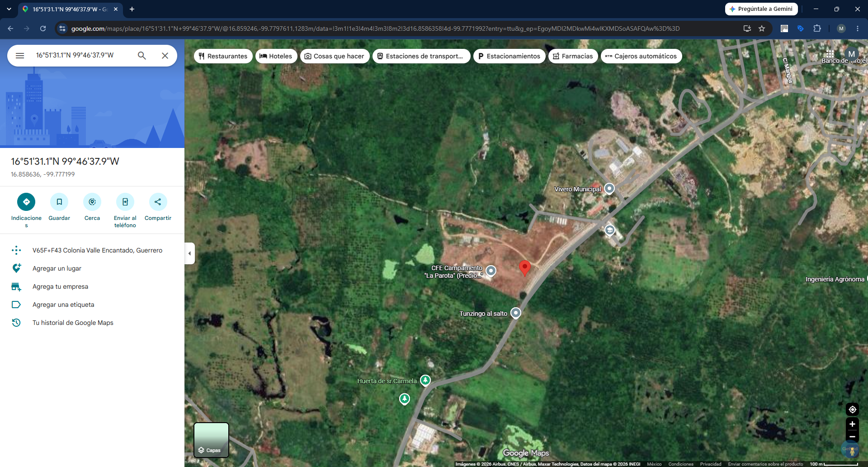Share this location via Compartir

[x=158, y=202]
